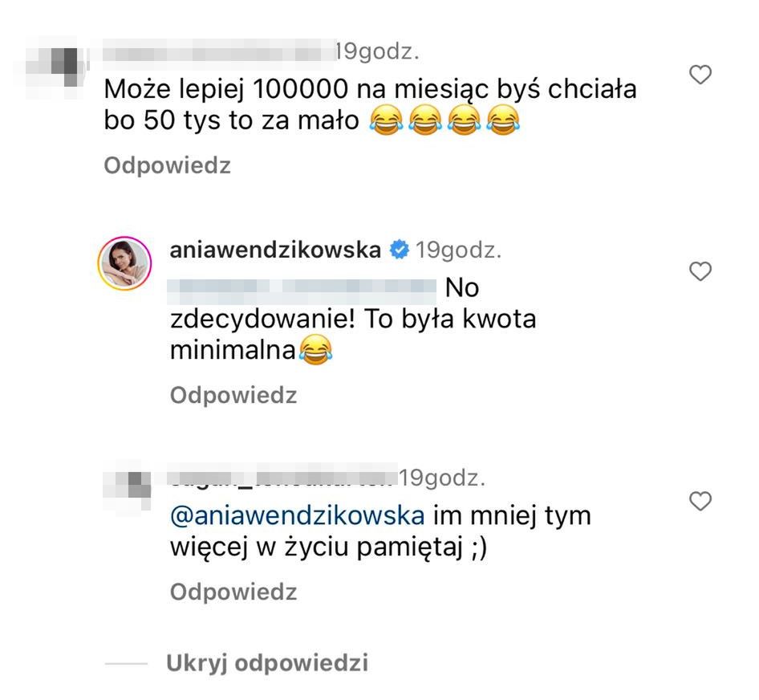
Task: Click the aniawendzikowska username
Action: point(276,250)
